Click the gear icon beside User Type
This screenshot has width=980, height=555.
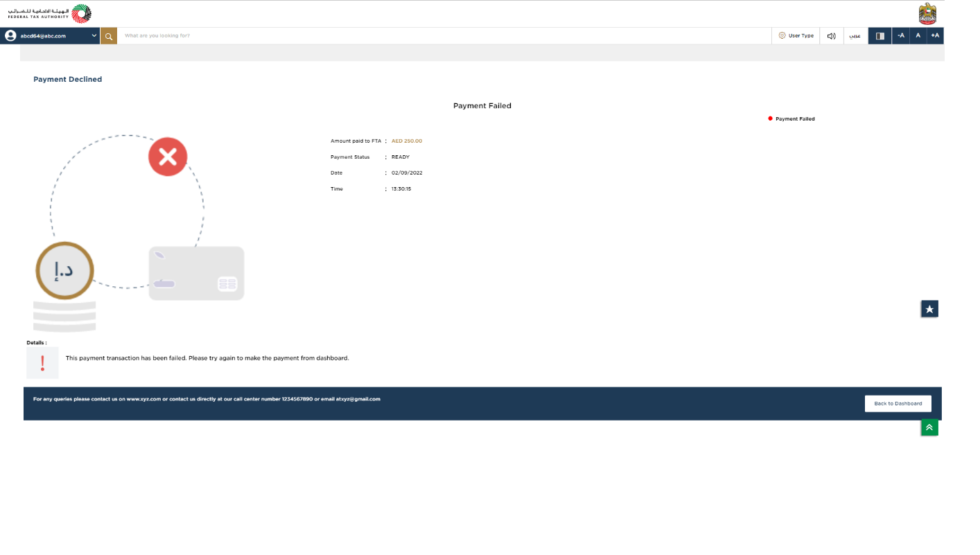point(782,35)
